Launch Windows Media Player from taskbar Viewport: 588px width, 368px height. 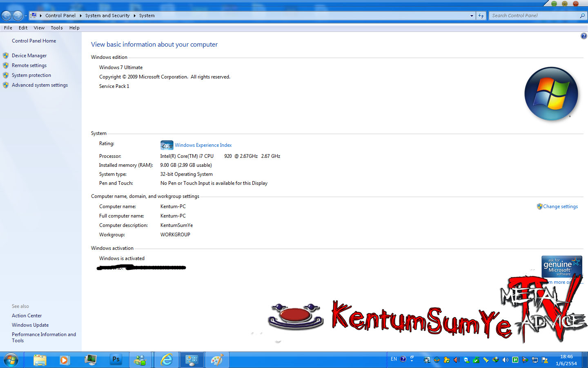coord(64,360)
